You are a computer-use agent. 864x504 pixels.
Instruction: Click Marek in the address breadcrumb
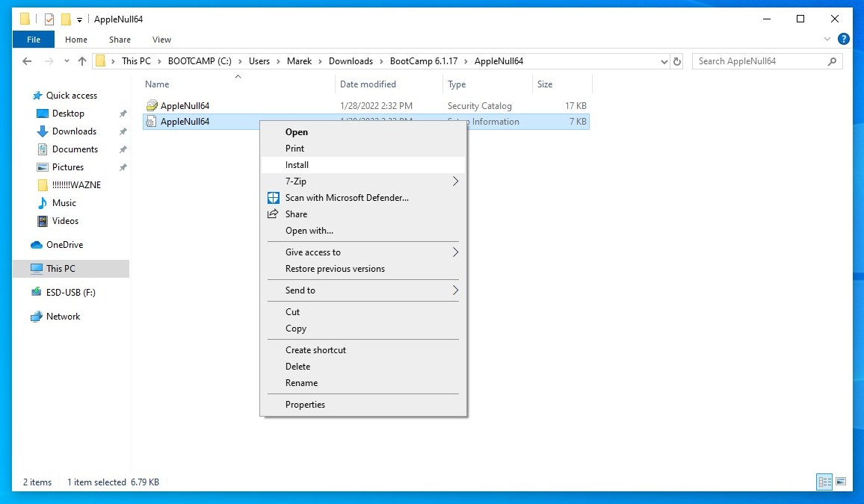(x=299, y=61)
